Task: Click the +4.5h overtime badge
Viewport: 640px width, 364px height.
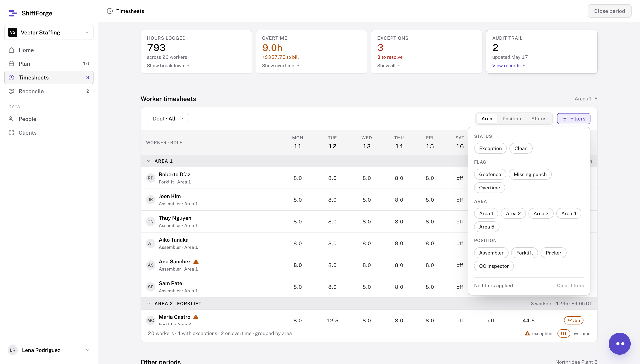Action: coord(573,320)
